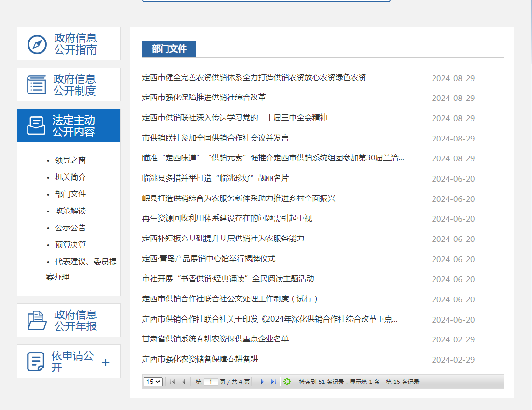Open article 定西市强化农资储备保障春耕备耕

point(200,359)
